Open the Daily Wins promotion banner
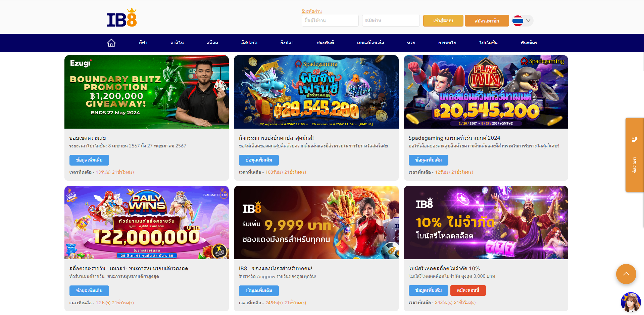644x315 pixels. pyautogui.click(x=147, y=223)
